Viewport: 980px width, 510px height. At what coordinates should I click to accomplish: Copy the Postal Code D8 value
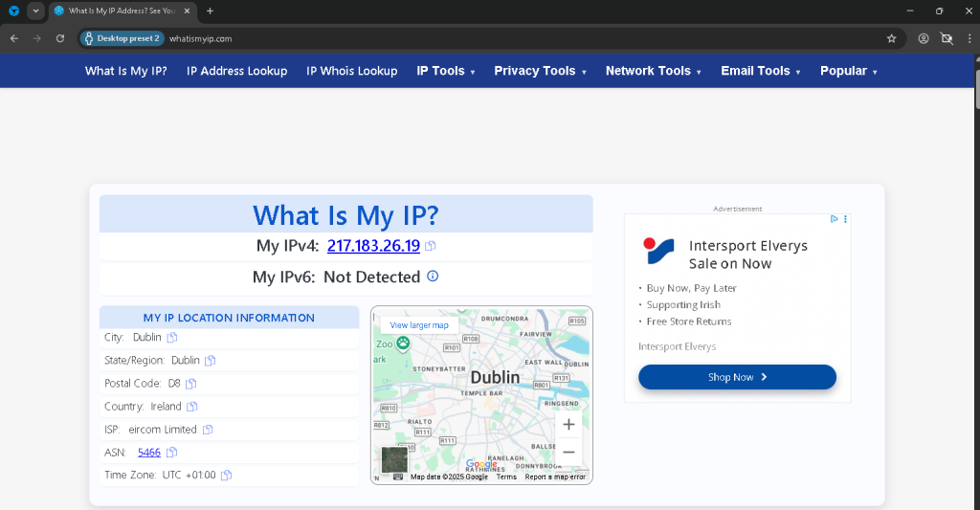(190, 384)
